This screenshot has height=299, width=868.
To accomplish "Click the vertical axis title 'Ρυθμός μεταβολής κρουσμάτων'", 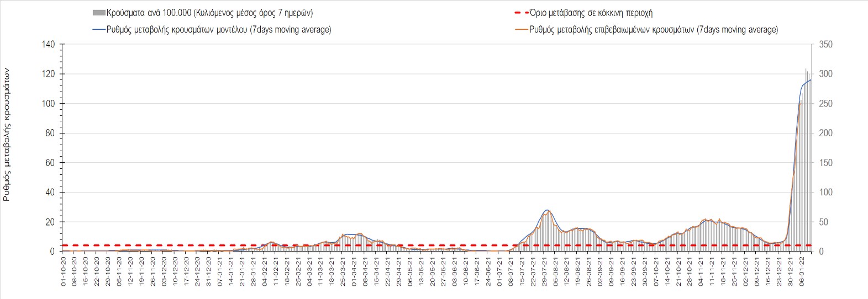I will pyautogui.click(x=7, y=134).
